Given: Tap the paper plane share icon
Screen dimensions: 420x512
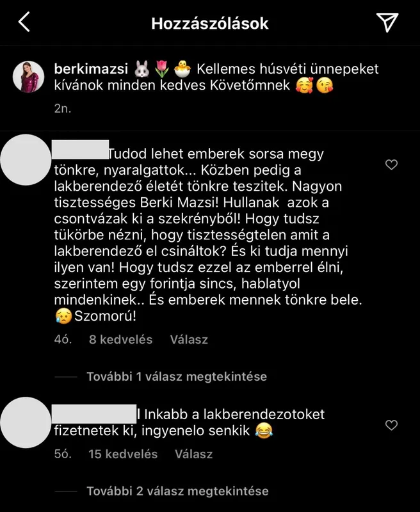Looking at the screenshot, I should coord(387,22).
